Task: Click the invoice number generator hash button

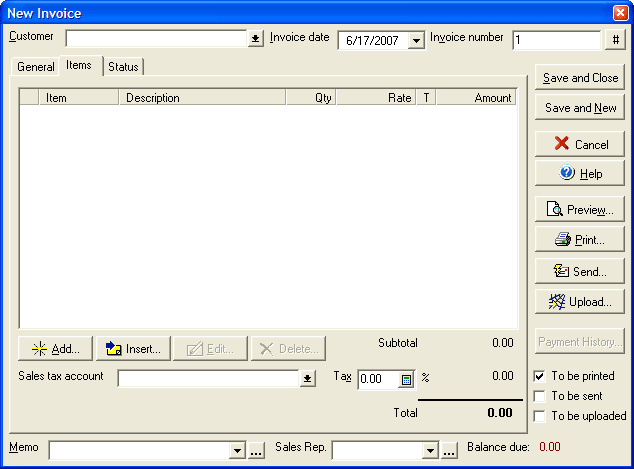Action: [615, 40]
